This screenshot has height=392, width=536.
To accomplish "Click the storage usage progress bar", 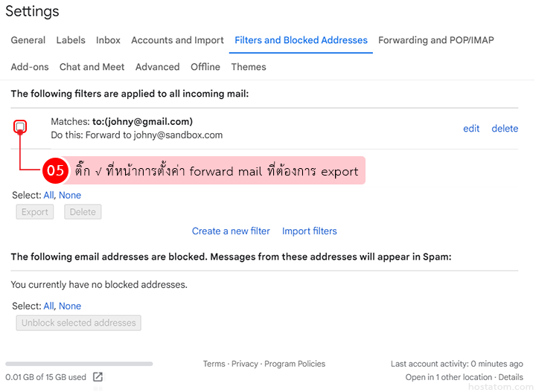I will pos(79,364).
